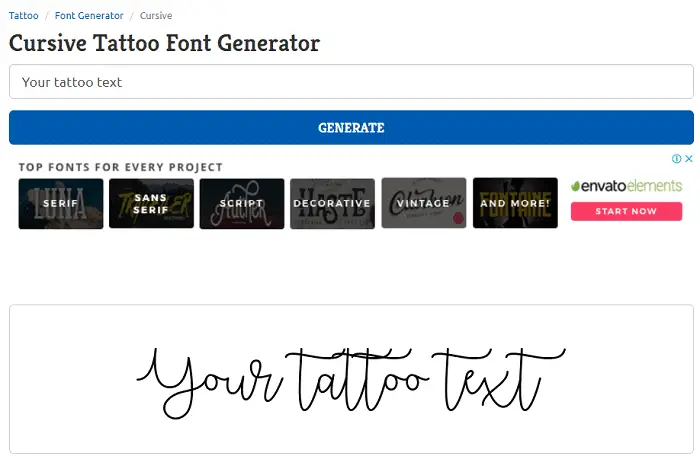Click the Generate button
700x456 pixels.
click(351, 128)
